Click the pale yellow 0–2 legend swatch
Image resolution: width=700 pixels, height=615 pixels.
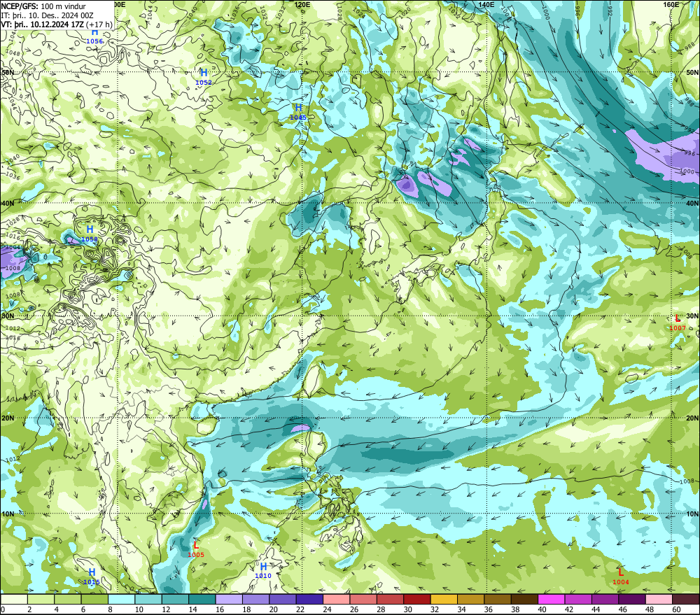coord(14,599)
